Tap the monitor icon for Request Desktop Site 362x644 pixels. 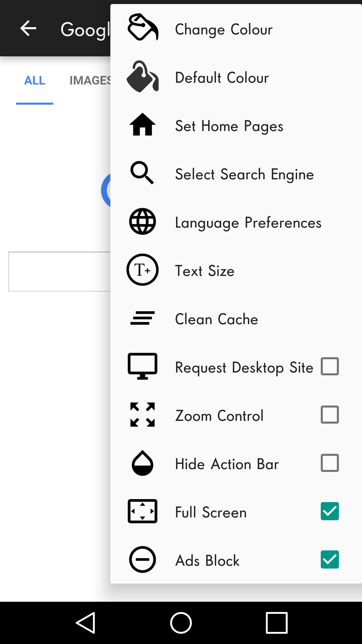(143, 366)
